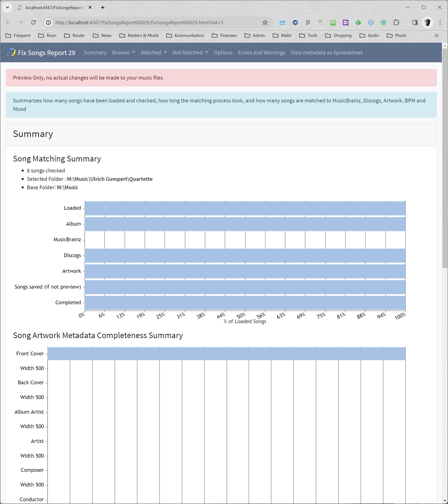The image size is (448, 504).
Task: Click the Discogs bar in chart
Action: (x=245, y=255)
